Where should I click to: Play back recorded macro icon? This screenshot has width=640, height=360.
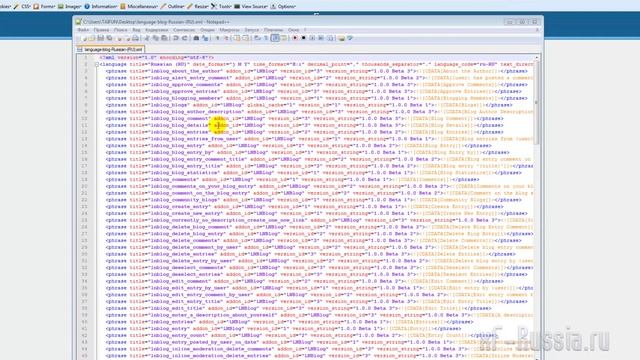[313, 38]
